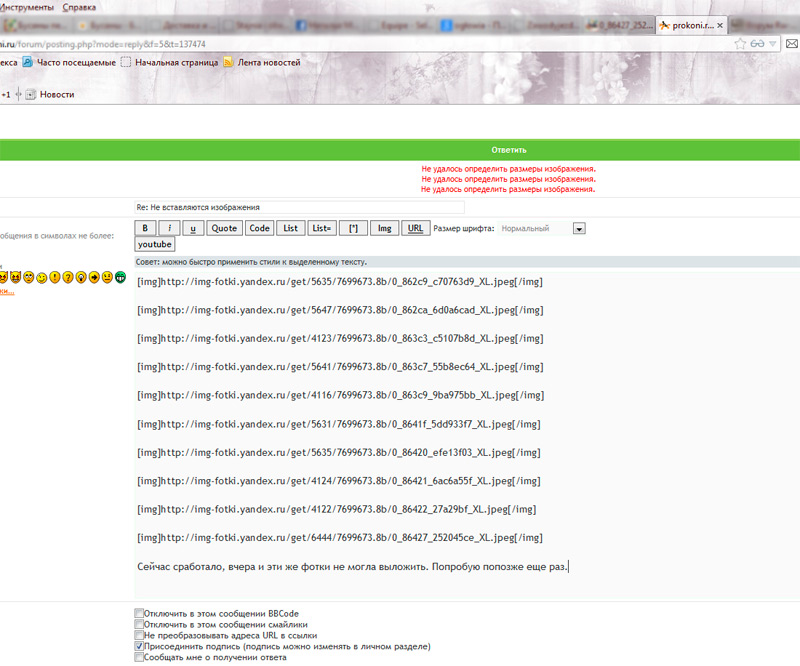Click the Часто посещаемые bookmark icon
Image resolution: width=800 pixels, height=666 pixels.
tap(28, 62)
